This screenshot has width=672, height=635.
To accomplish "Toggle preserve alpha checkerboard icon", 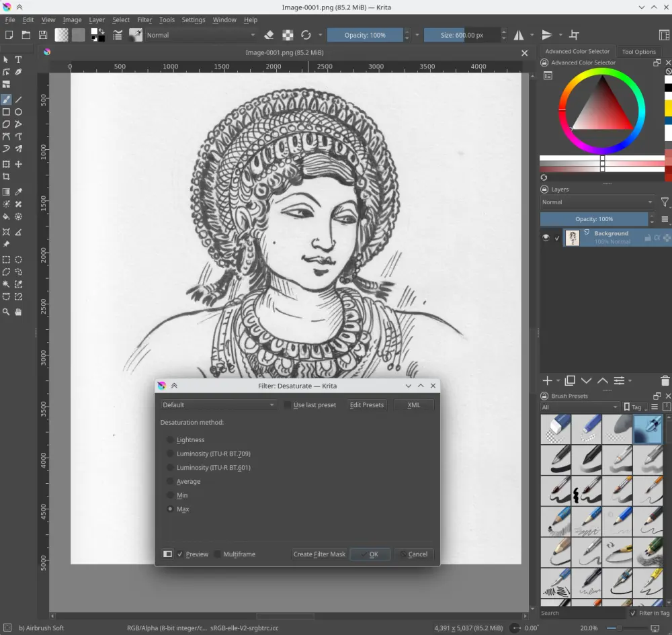I will [x=288, y=35].
